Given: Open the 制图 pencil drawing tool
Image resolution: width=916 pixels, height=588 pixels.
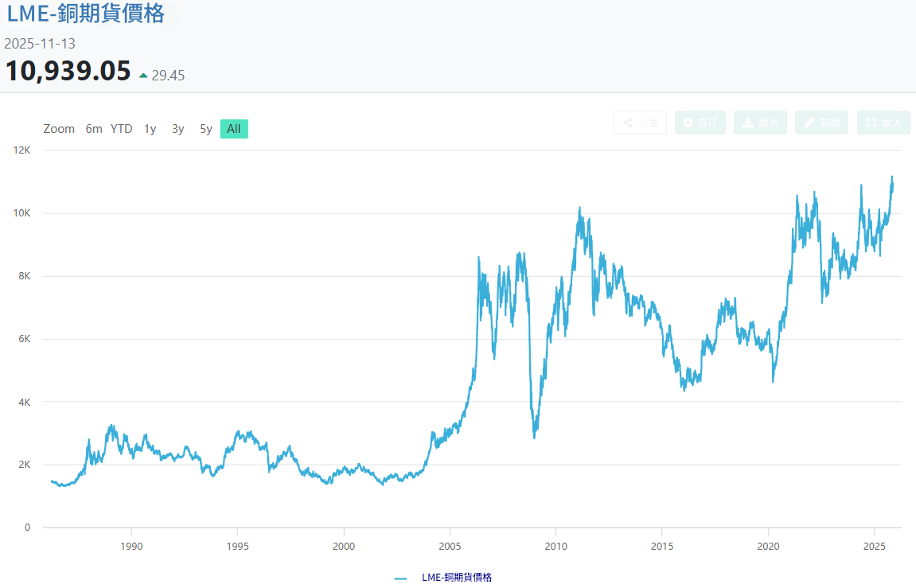Looking at the screenshot, I should (x=821, y=123).
